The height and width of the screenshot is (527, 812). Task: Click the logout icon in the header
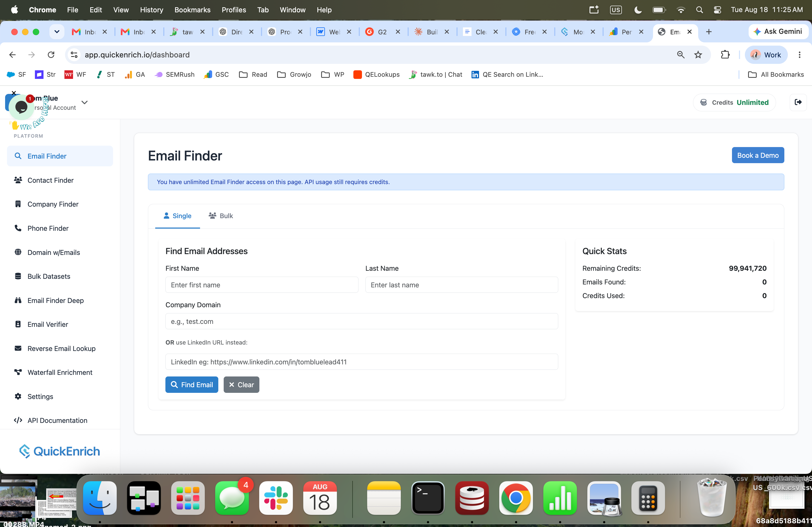[798, 102]
